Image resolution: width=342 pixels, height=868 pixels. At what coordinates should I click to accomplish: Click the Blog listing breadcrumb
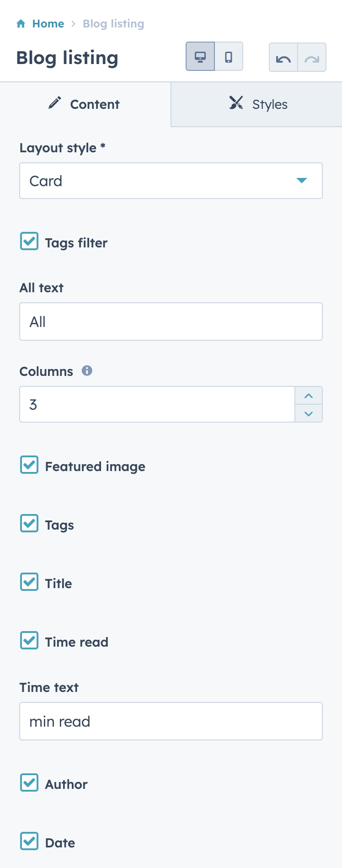[113, 23]
